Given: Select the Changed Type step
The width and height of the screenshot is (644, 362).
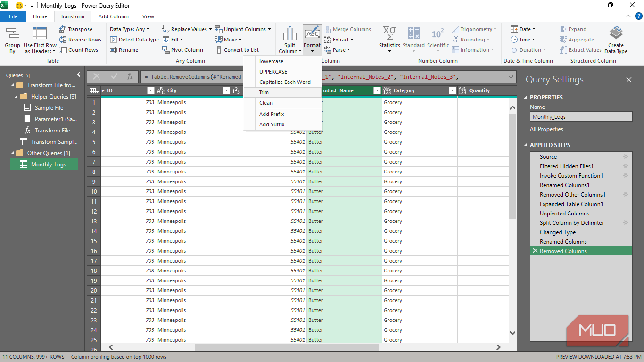Looking at the screenshot, I should click(558, 232).
